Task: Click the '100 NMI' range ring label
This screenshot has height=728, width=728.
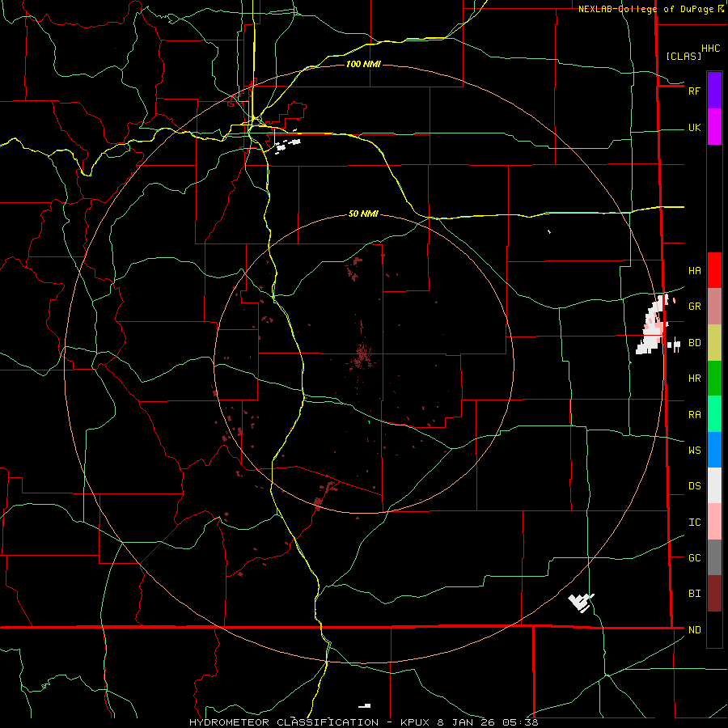Action: tap(363, 64)
